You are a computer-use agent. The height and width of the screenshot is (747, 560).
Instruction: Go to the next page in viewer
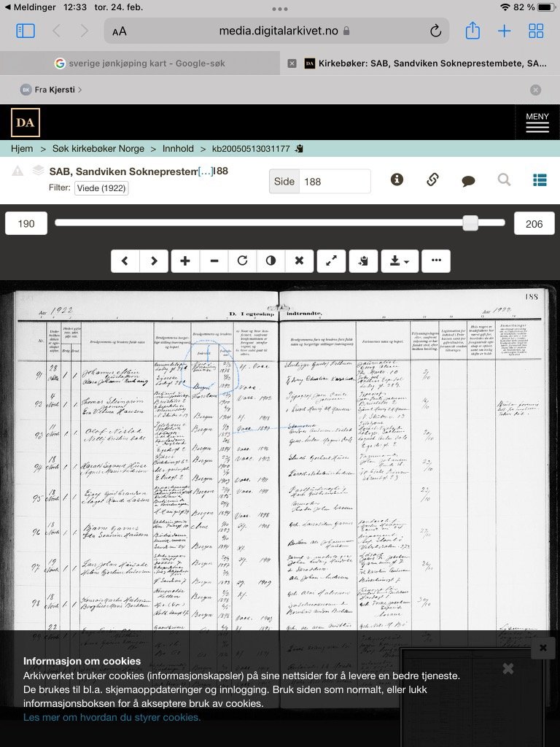(x=154, y=261)
